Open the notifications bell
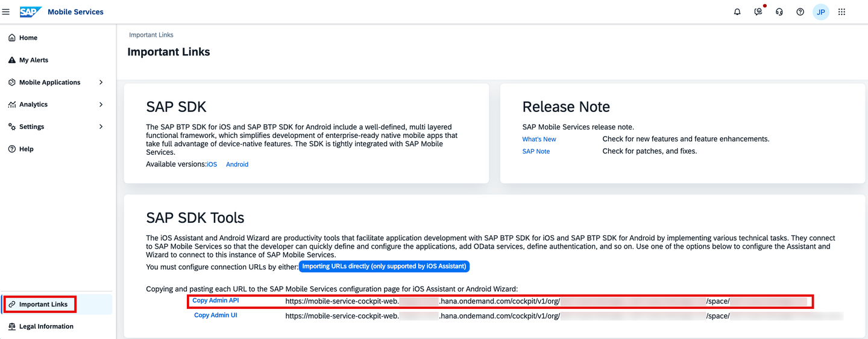Screen dimensions: 868x339 [x=737, y=11]
